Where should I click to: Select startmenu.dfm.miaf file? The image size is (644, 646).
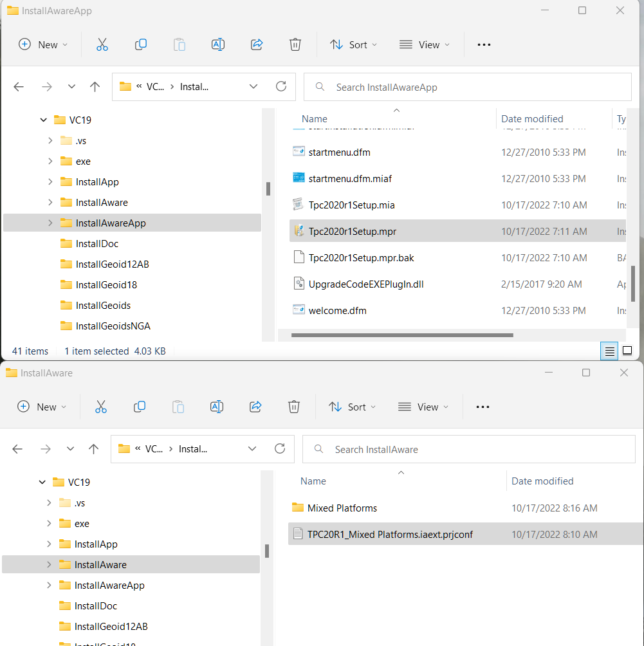click(350, 179)
